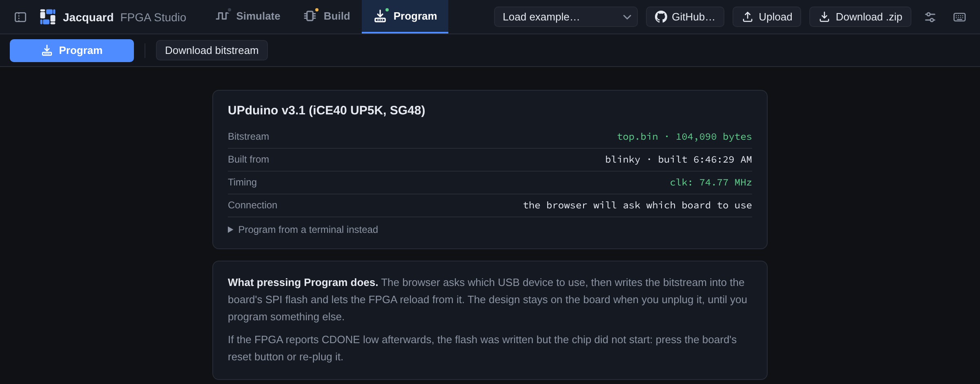This screenshot has height=384, width=980.
Task: Click the Jacquard app name text
Action: click(x=88, y=17)
